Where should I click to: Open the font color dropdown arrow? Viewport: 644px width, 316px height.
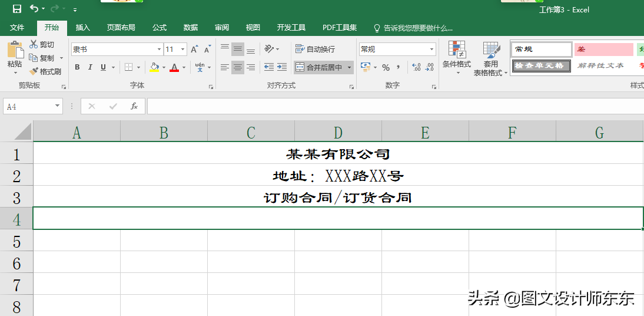[184, 67]
